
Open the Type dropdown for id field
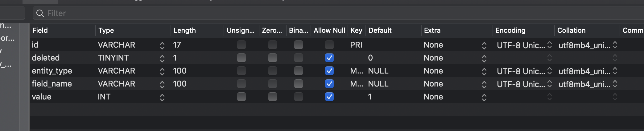click(x=162, y=45)
